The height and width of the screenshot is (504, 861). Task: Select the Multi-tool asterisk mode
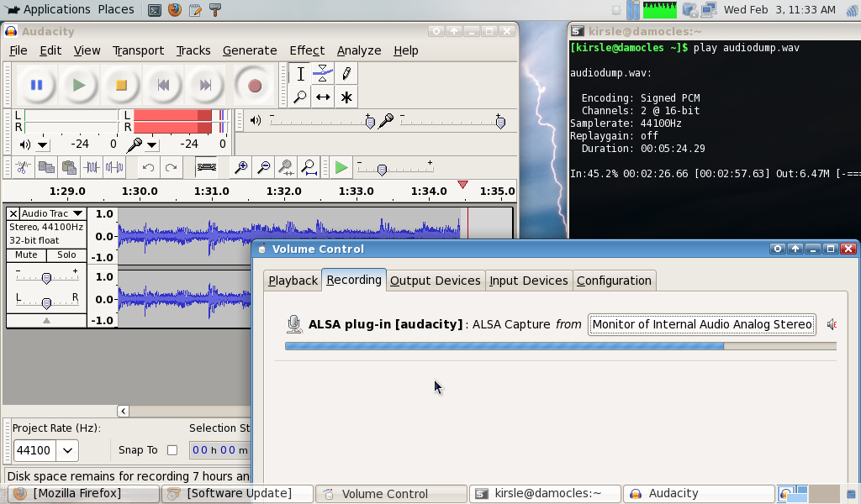coord(346,97)
